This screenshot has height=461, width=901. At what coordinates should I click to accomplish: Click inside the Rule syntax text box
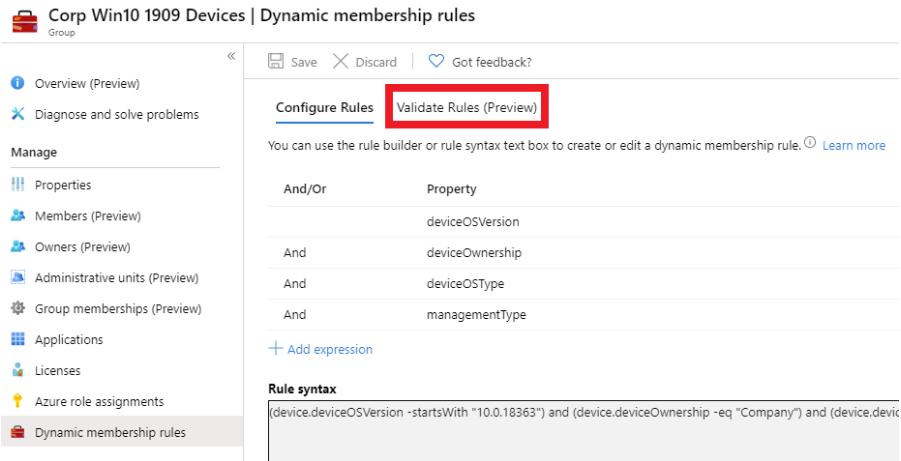point(584,430)
